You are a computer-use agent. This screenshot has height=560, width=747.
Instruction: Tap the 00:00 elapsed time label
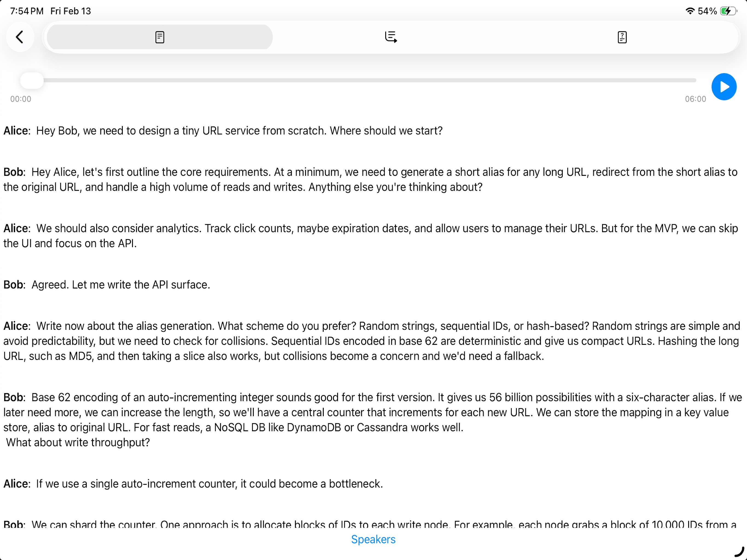[x=21, y=99]
